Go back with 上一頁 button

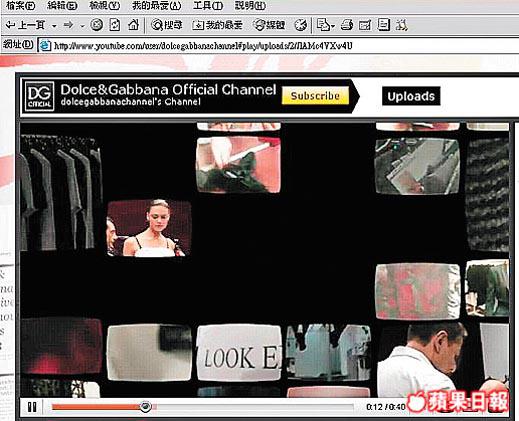26,25
